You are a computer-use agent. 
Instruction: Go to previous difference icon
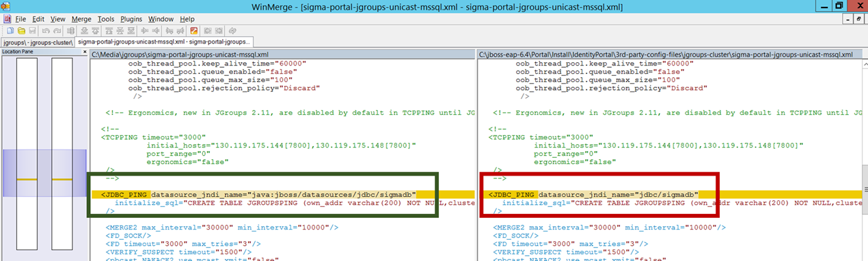point(95,31)
